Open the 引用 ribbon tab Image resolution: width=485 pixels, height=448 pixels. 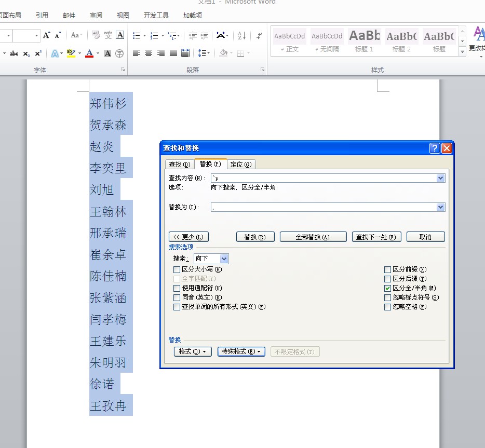[x=42, y=15]
